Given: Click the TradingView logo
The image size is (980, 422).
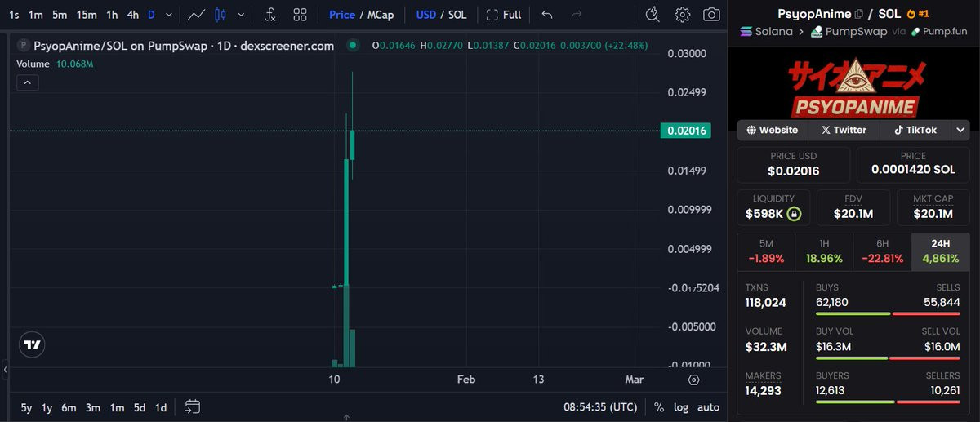Looking at the screenshot, I should pyautogui.click(x=32, y=344).
